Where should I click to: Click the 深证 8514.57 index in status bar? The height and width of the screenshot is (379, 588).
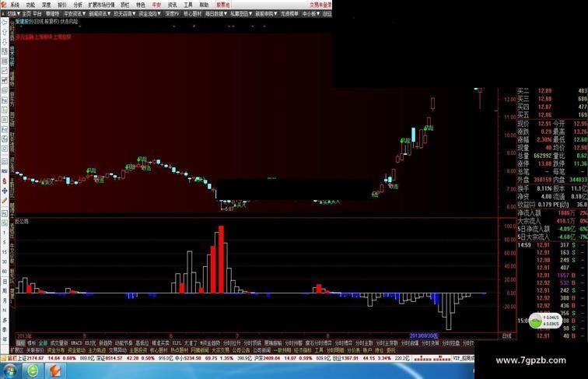[x=110, y=358]
